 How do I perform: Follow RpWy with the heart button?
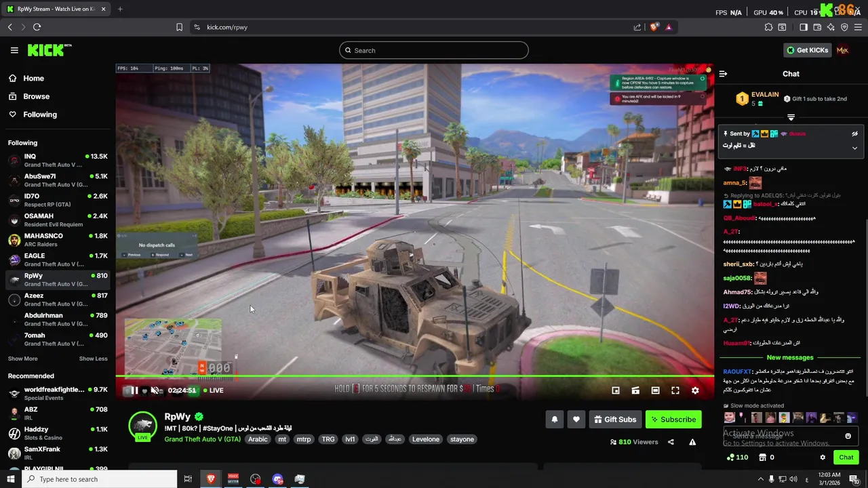pyautogui.click(x=576, y=420)
